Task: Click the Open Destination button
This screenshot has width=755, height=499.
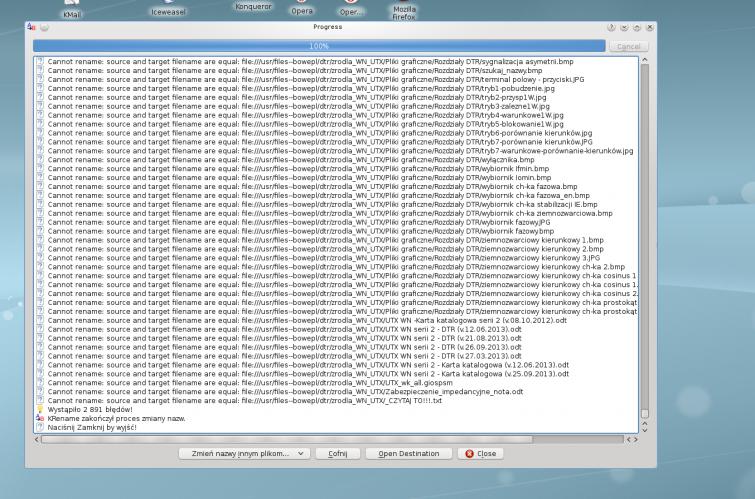Action: click(408, 453)
